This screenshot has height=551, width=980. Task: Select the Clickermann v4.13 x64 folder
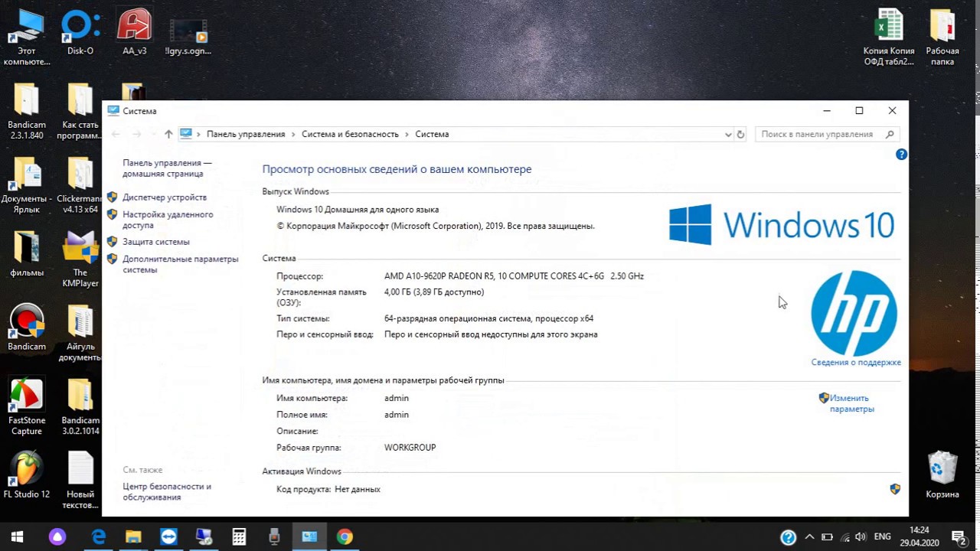[x=80, y=185]
